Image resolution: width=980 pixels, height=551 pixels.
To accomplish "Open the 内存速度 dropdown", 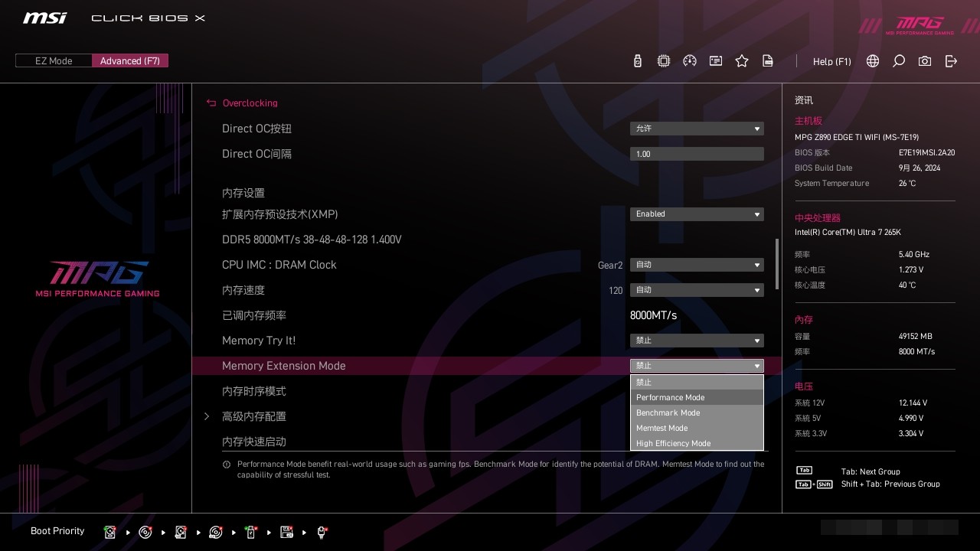I will click(697, 290).
